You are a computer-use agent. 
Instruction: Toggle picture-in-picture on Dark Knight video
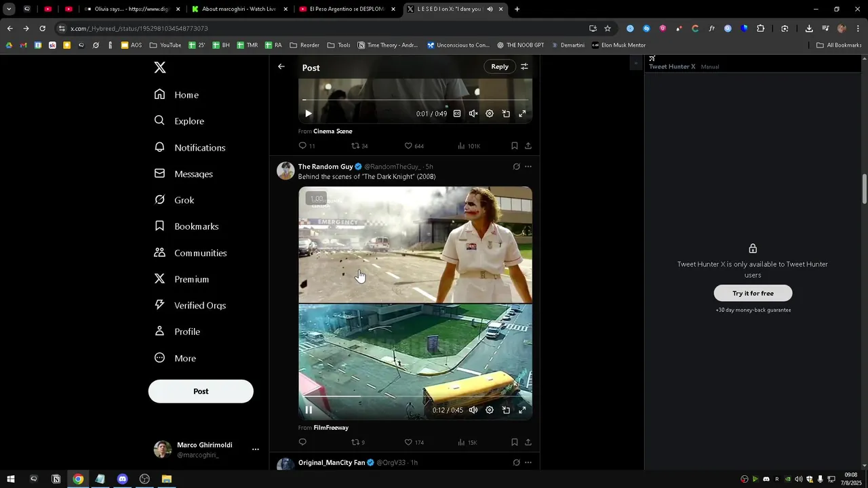506,409
